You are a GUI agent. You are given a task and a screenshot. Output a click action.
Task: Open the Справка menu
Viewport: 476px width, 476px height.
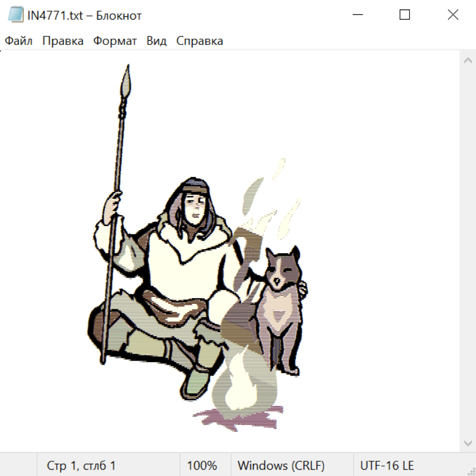[199, 41]
